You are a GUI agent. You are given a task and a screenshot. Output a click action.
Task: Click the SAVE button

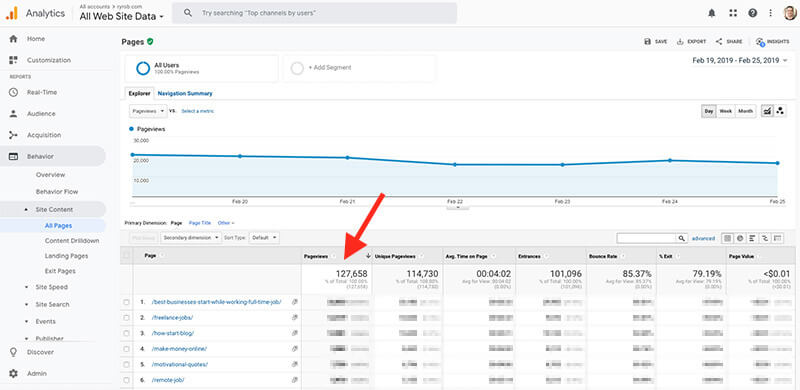coord(656,42)
